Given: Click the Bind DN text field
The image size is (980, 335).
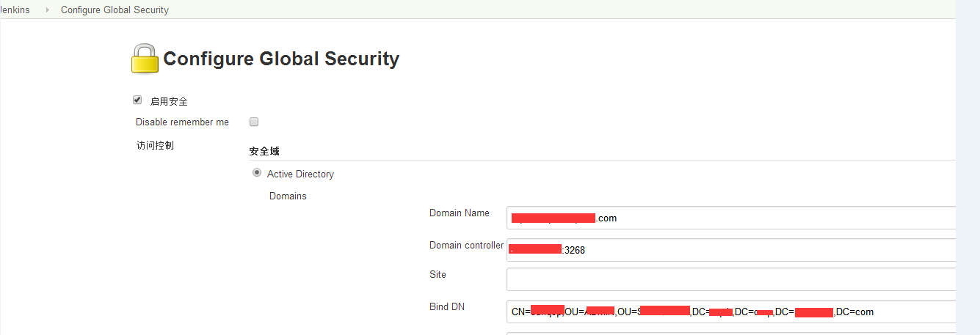Looking at the screenshot, I should [731, 312].
